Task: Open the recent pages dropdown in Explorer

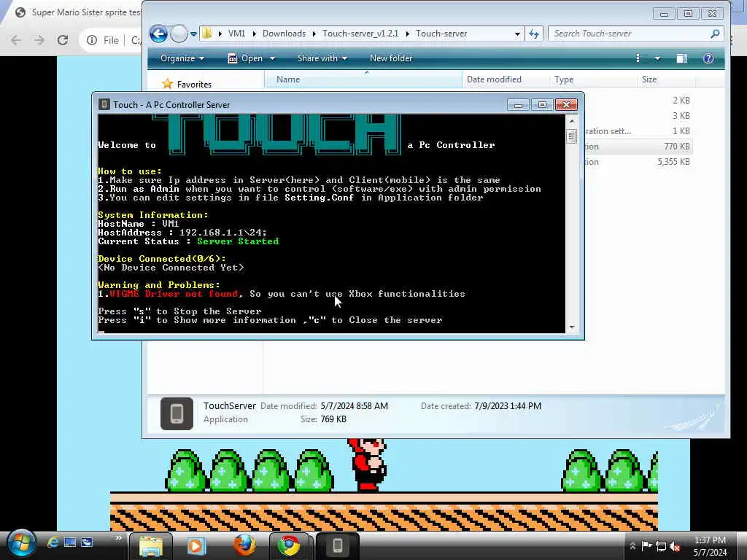Action: click(x=193, y=34)
